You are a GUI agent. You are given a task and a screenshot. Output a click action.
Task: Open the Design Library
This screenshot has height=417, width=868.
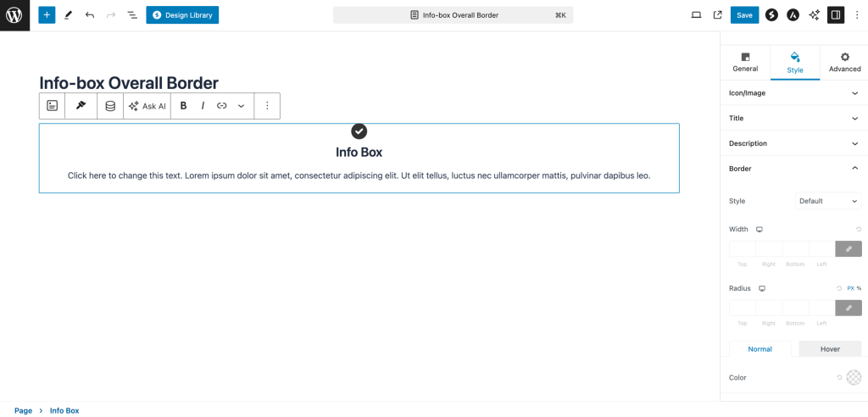click(x=182, y=15)
